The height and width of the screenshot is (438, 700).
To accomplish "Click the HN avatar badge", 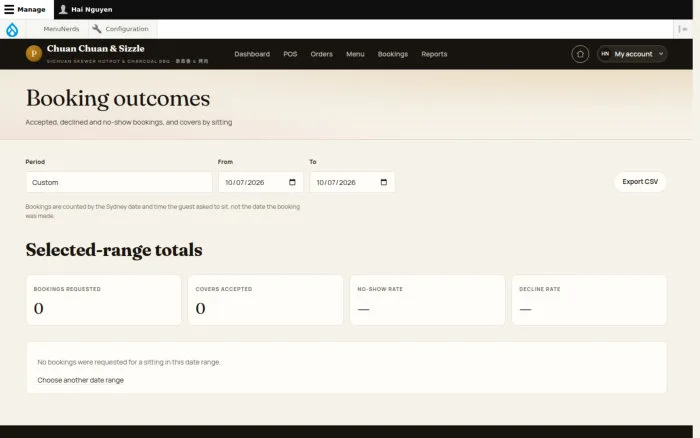I will pyautogui.click(x=605, y=54).
